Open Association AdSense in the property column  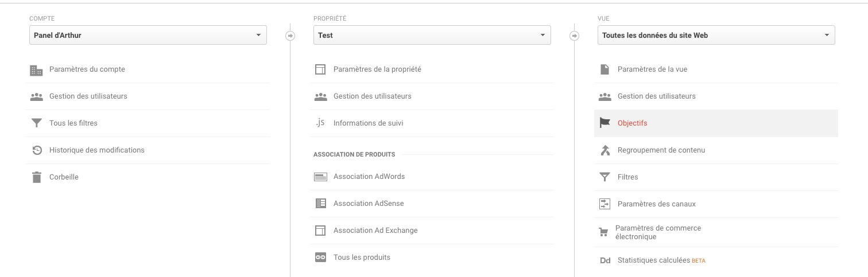(432, 204)
